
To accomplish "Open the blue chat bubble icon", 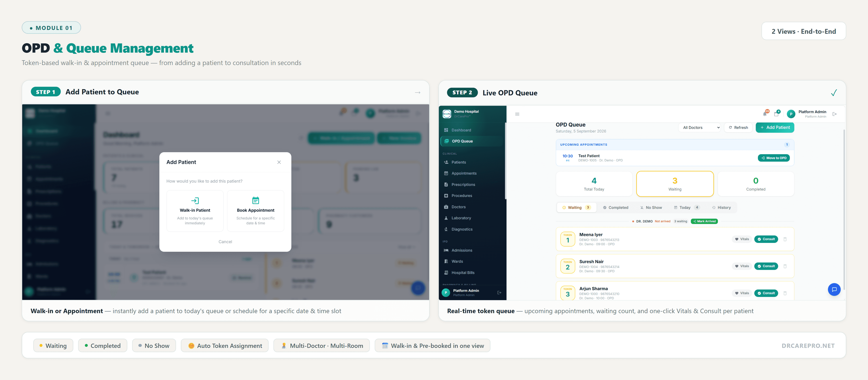I will click(x=834, y=289).
